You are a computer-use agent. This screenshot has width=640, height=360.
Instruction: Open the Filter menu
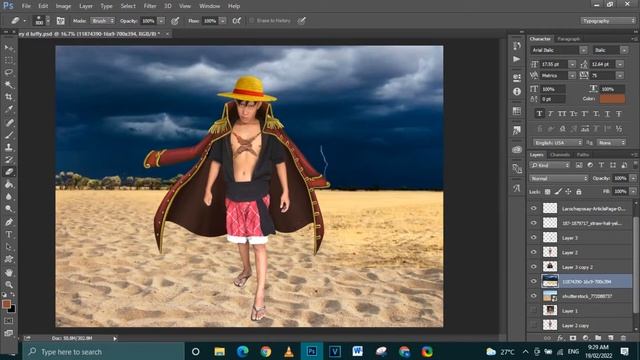point(150,6)
